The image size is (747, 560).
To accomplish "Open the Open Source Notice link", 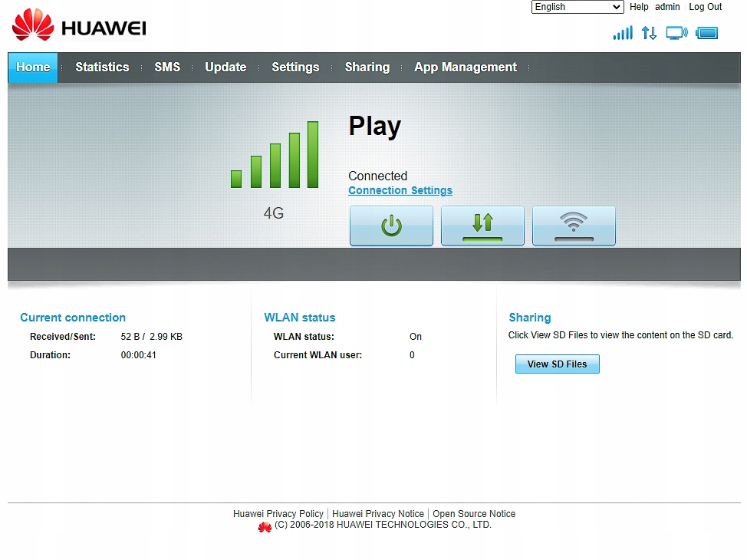I will click(474, 514).
